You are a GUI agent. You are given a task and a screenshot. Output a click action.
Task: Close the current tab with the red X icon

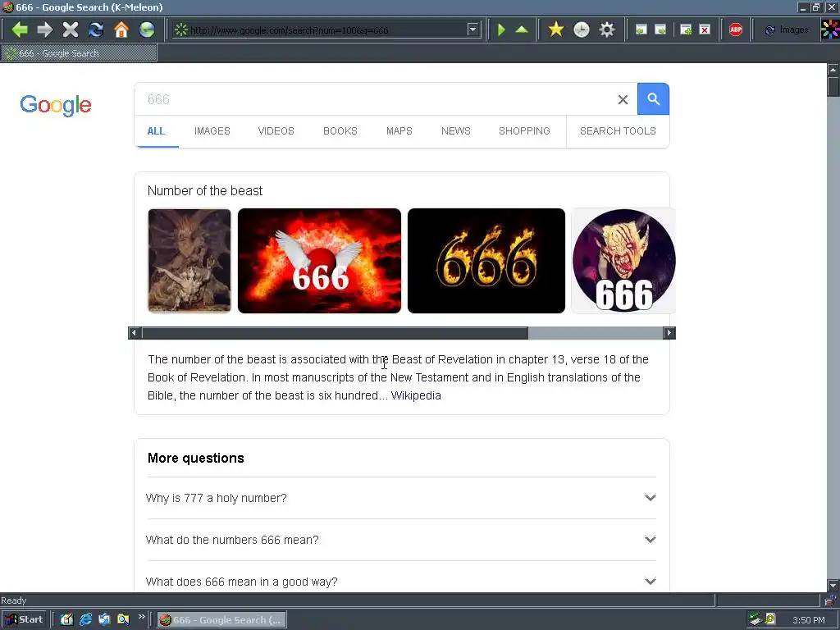point(705,30)
